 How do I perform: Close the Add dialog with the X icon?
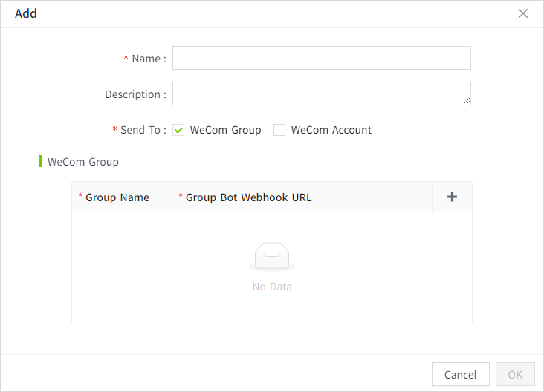pos(523,13)
